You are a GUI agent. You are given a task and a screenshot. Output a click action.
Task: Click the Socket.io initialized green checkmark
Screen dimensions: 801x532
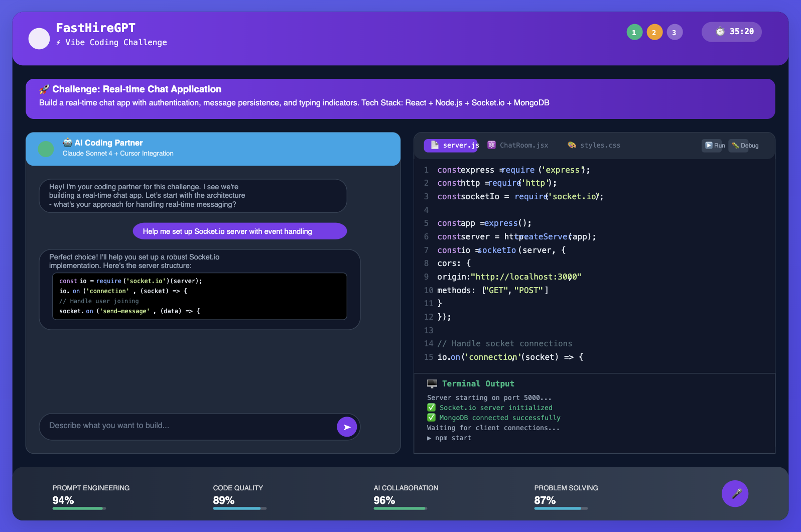(x=431, y=408)
